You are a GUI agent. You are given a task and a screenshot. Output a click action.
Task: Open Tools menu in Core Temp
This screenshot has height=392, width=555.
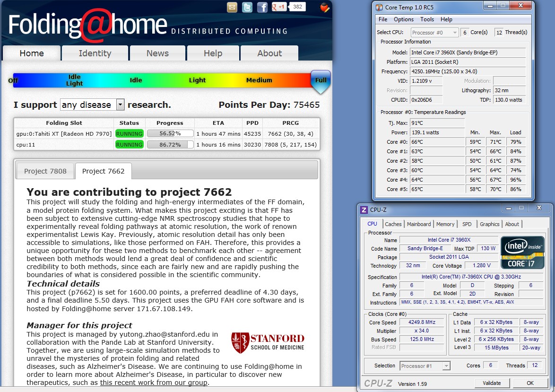(427, 19)
